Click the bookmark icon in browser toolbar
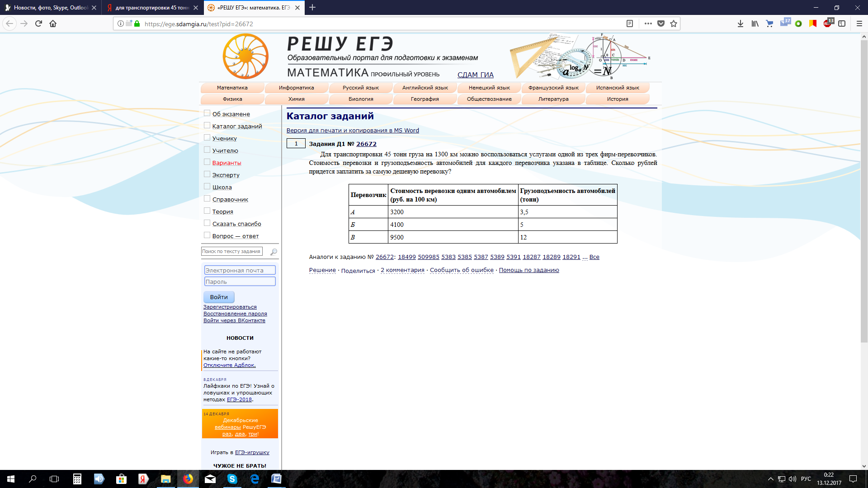Screen dimensions: 868x488 tap(674, 23)
